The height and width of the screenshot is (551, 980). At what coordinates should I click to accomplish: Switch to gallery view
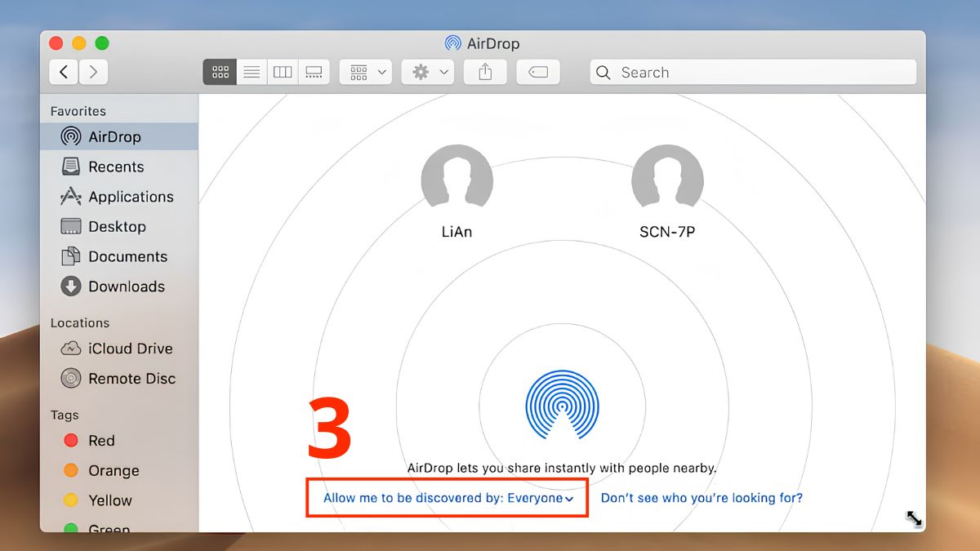[x=314, y=72]
